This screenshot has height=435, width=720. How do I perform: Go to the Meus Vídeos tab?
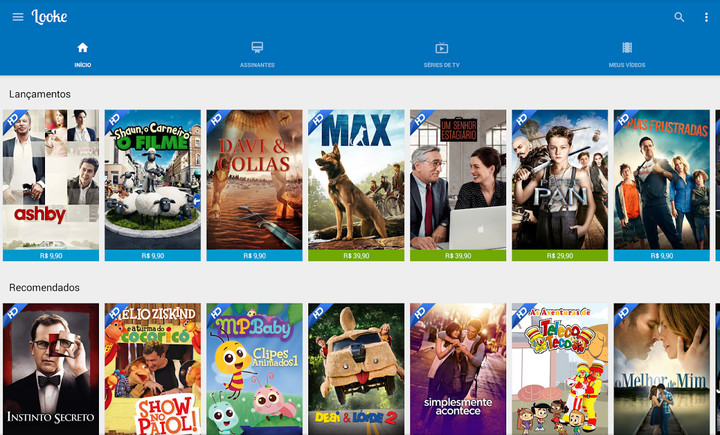tap(627, 54)
